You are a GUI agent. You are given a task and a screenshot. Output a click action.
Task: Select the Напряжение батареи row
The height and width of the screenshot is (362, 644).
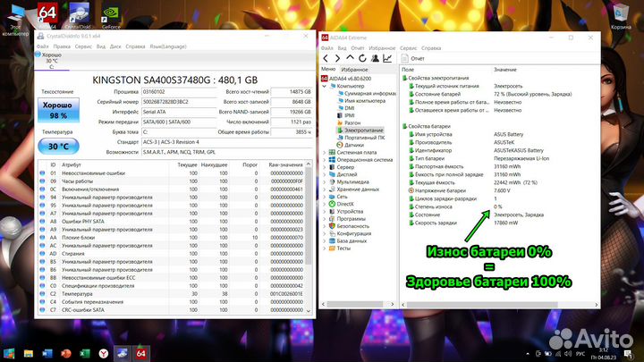click(498, 190)
